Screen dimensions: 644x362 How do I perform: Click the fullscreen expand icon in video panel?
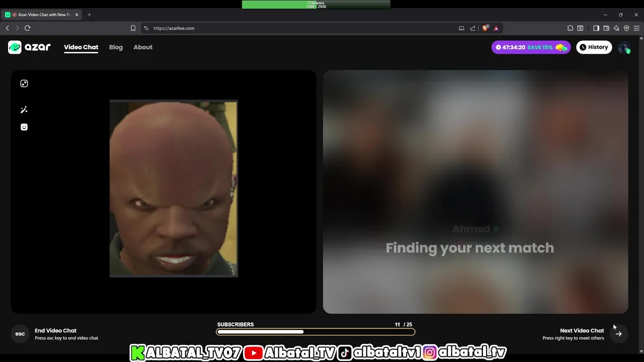24,83
